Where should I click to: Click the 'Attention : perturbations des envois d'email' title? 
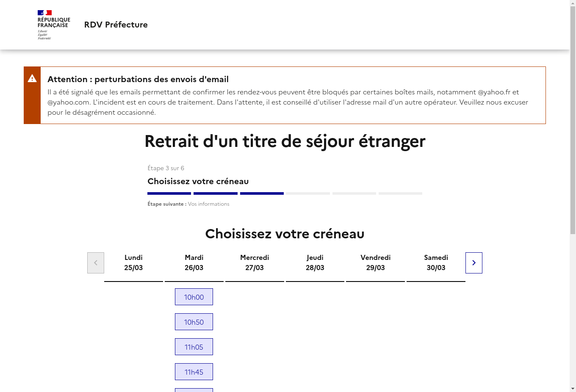[x=138, y=79]
